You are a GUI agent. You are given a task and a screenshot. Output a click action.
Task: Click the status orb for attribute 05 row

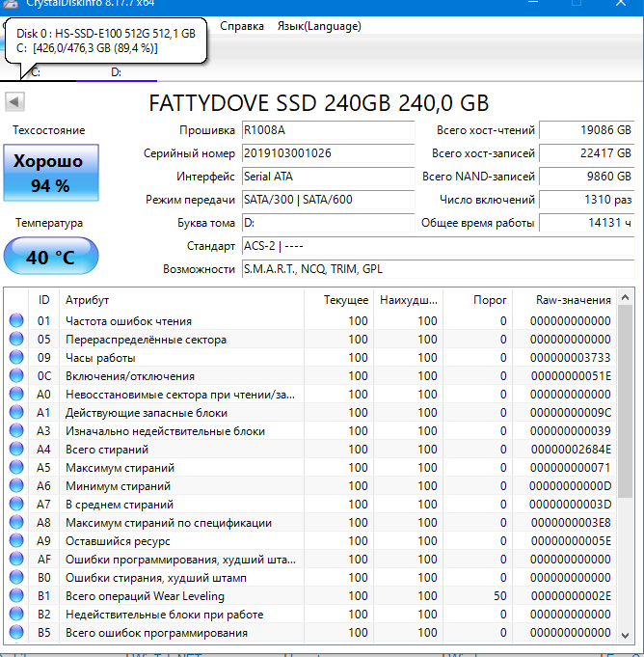point(16,340)
